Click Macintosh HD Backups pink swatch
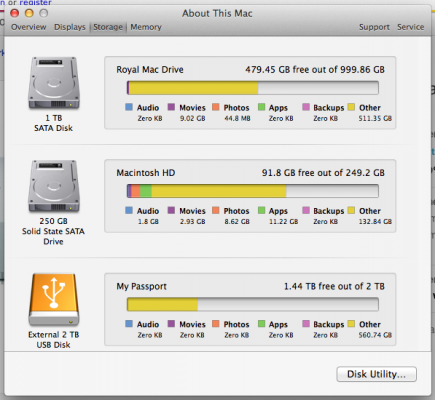The width and height of the screenshot is (435, 400). 306,210
